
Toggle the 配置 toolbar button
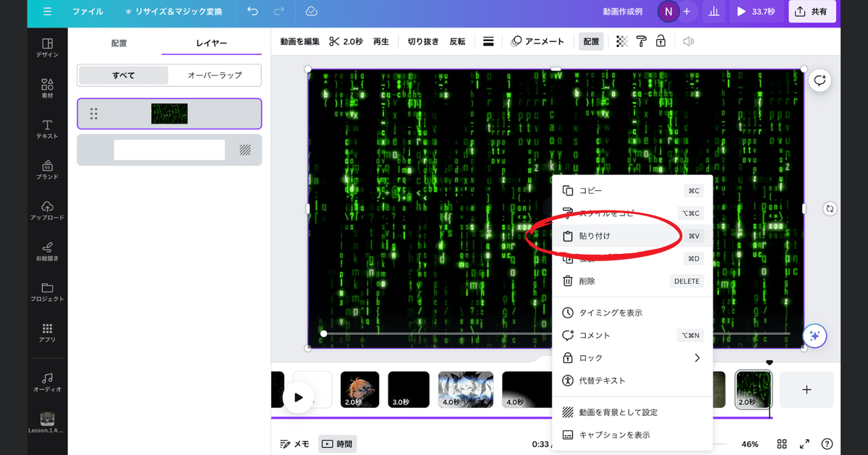click(x=591, y=41)
